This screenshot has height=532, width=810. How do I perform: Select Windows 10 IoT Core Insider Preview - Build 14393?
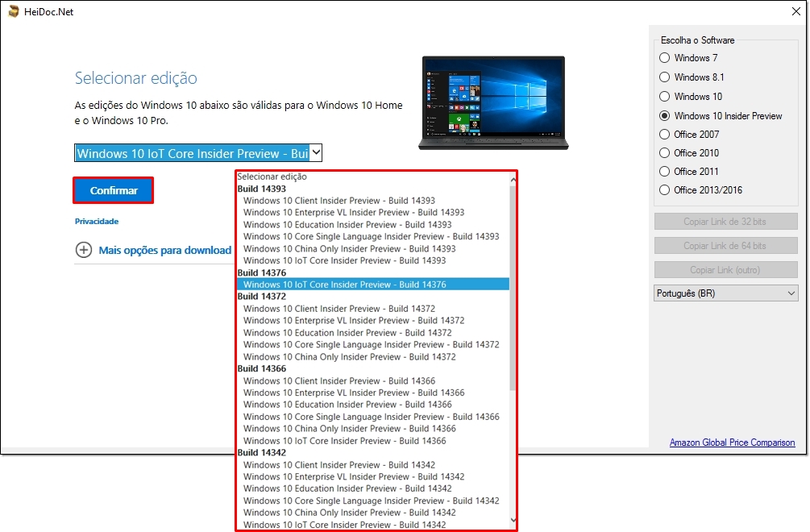[x=373, y=260]
